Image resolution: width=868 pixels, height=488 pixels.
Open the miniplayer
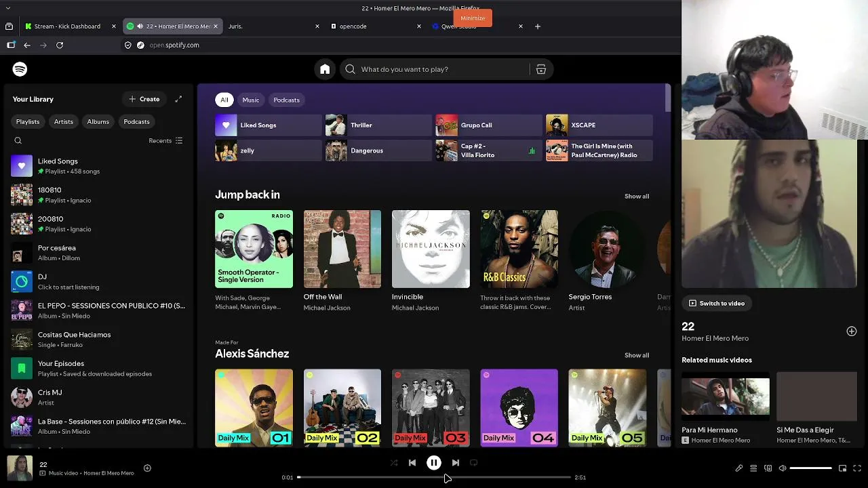[843, 468]
